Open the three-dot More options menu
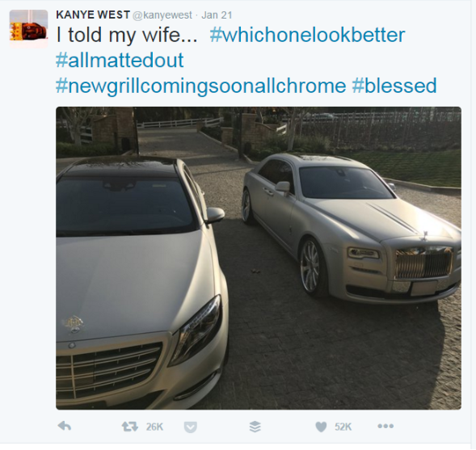The width and height of the screenshot is (476, 450). pos(385,426)
